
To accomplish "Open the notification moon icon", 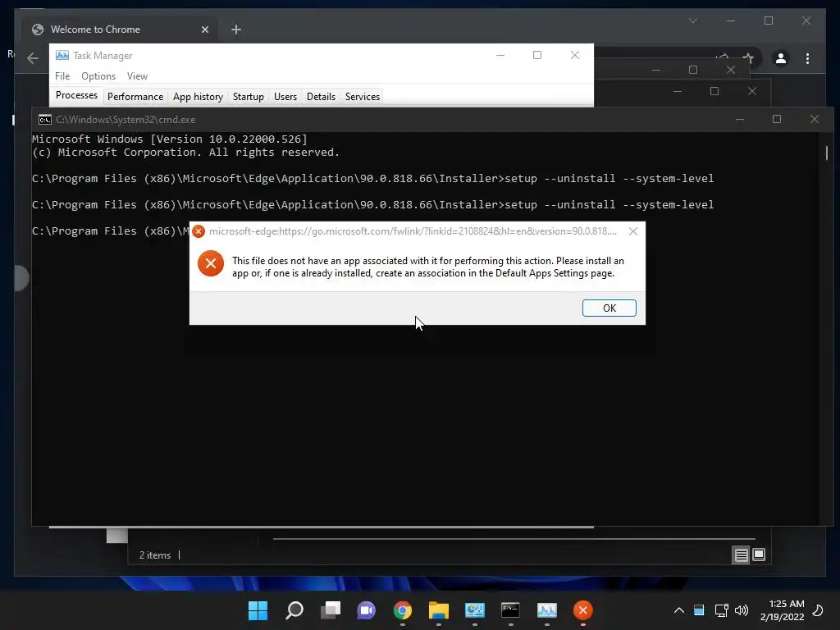I will pos(818,610).
